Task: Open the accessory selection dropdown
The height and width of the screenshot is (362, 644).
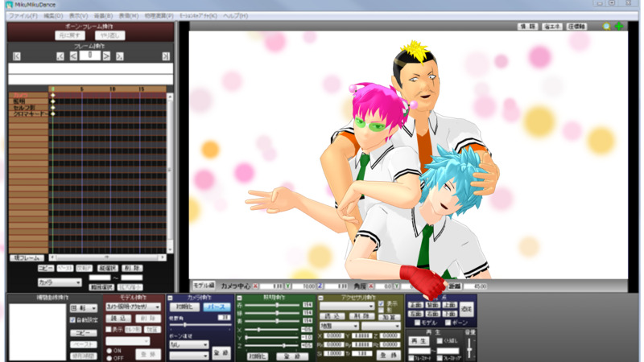Action: (347, 306)
